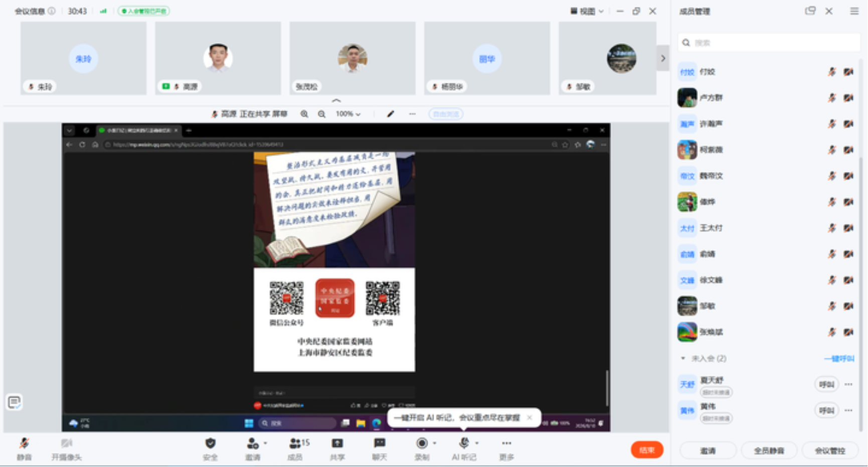Click 邹敏's avatar in member list

click(x=687, y=306)
